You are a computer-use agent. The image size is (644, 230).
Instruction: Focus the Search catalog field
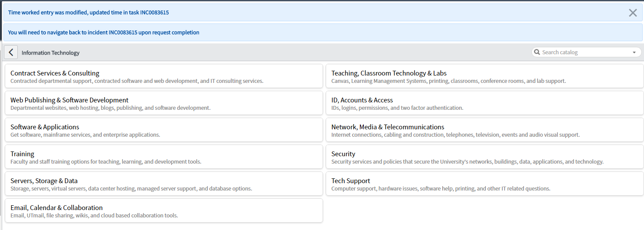coord(586,52)
